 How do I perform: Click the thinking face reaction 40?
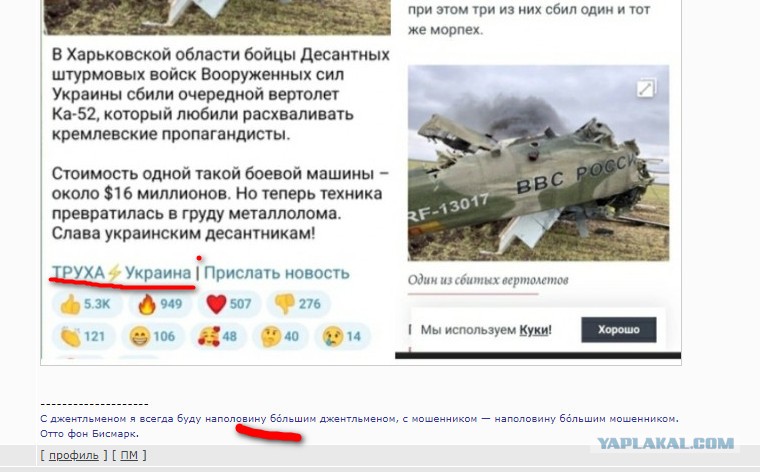click(x=280, y=336)
